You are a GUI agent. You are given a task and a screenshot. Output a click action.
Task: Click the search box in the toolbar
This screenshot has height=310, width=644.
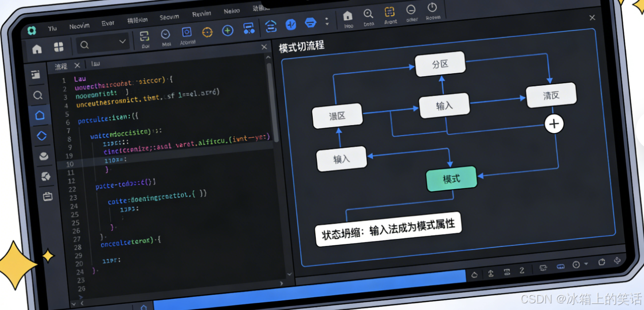(x=103, y=43)
